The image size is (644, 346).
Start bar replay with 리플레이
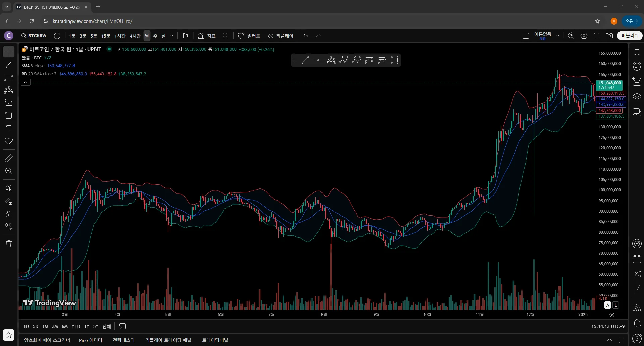(x=281, y=36)
